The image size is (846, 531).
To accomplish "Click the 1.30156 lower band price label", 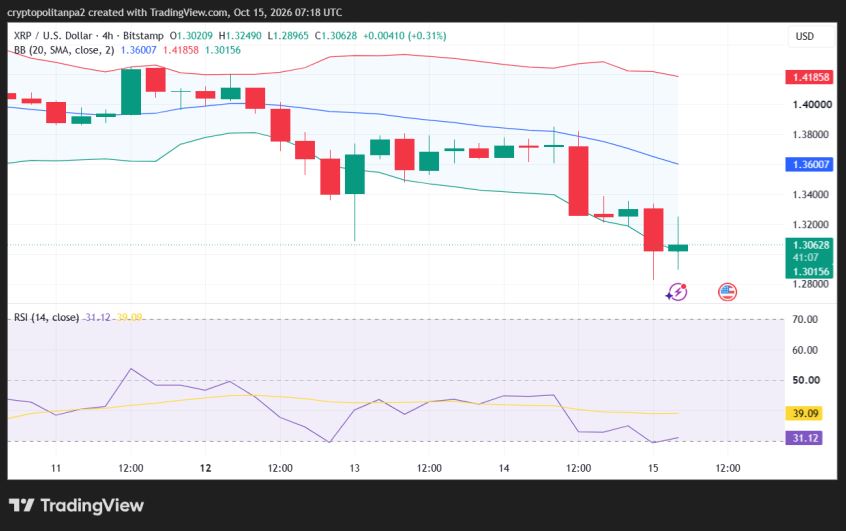I will [x=809, y=271].
